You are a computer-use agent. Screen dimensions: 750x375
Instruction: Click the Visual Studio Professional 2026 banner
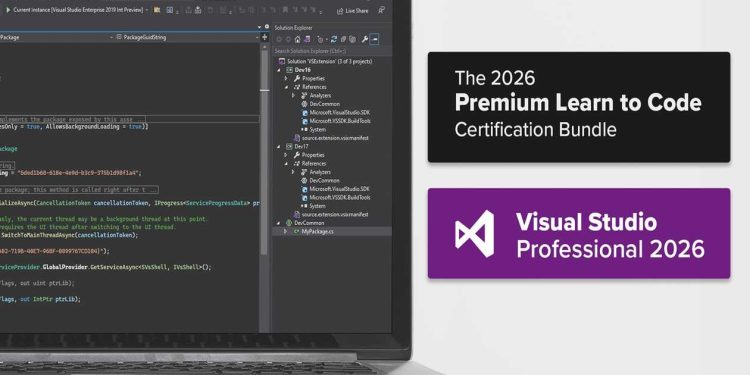tap(579, 233)
